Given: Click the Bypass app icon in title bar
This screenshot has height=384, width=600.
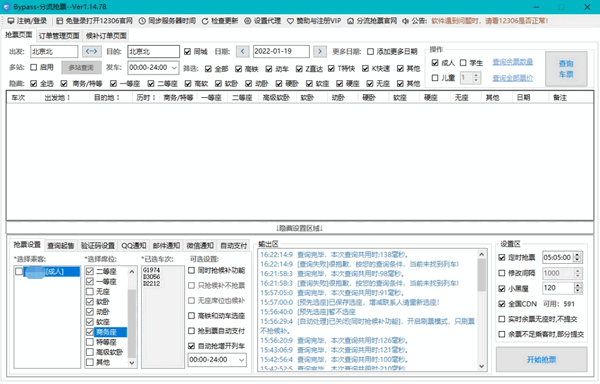Looking at the screenshot, I should [x=6, y=7].
